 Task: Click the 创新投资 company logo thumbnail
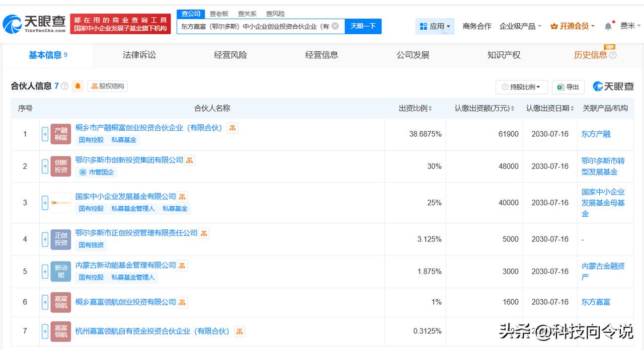click(x=61, y=166)
